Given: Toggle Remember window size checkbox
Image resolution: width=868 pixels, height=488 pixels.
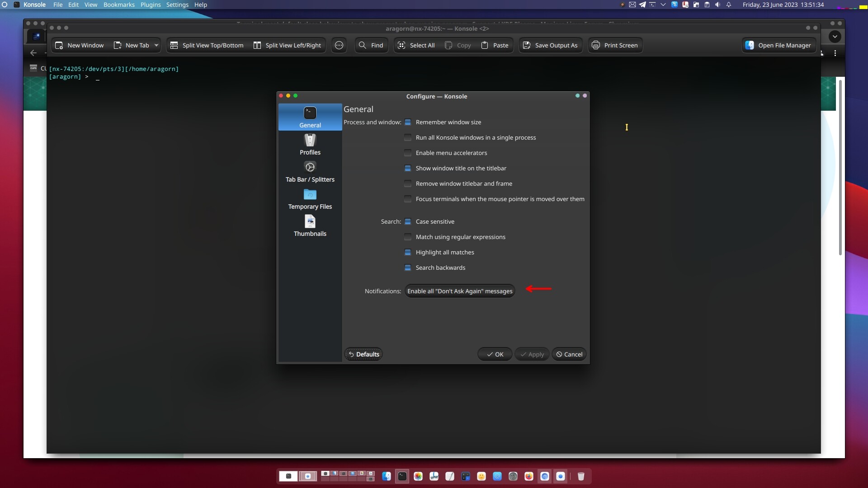Looking at the screenshot, I should tap(408, 122).
